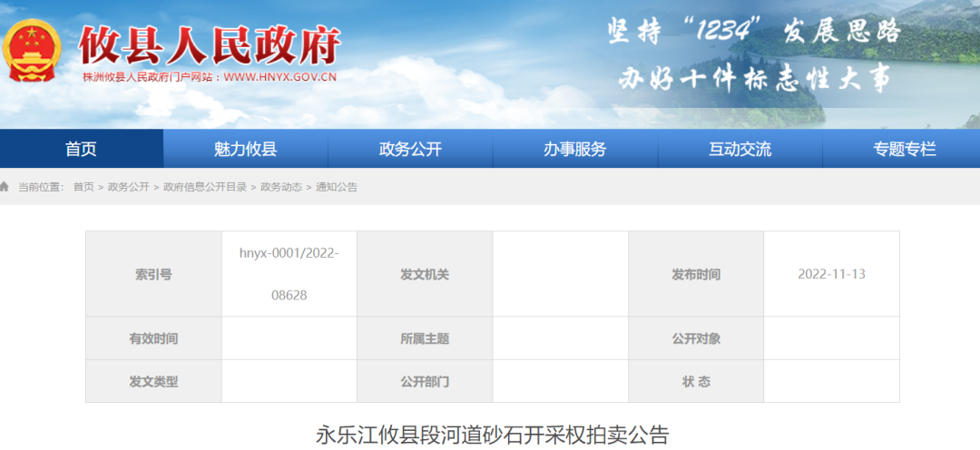The height and width of the screenshot is (450, 980).
Task: Click the national emblem logo
Action: pos(34,52)
